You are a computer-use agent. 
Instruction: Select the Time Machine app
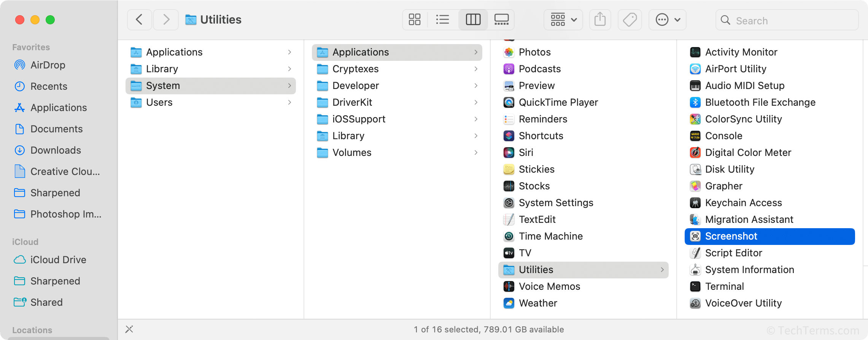pyautogui.click(x=583, y=236)
